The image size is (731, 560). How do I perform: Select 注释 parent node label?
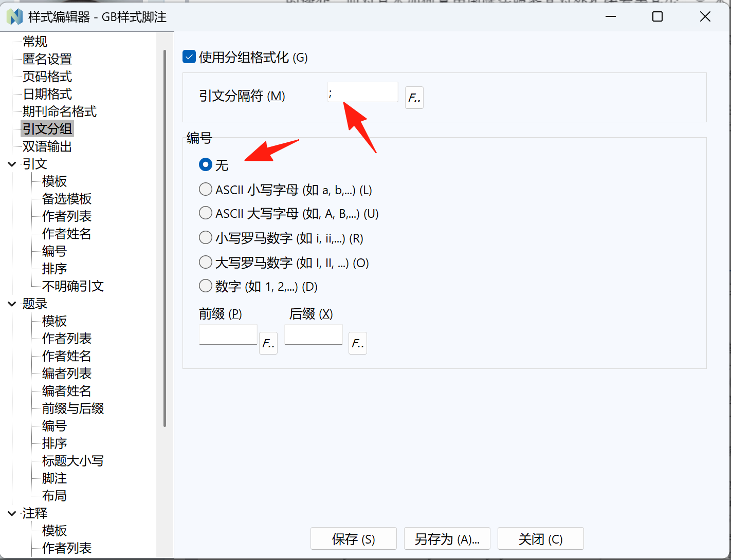pos(35,513)
